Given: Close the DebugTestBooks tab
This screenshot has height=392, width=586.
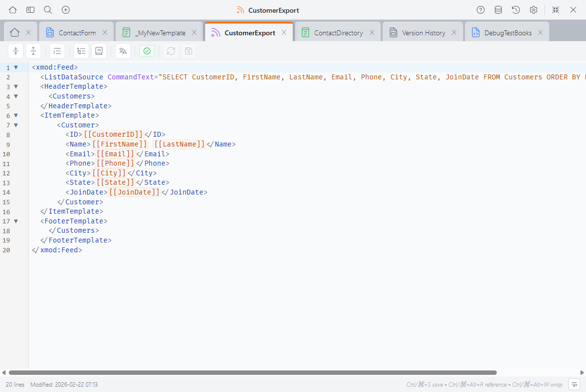Looking at the screenshot, I should pos(540,32).
